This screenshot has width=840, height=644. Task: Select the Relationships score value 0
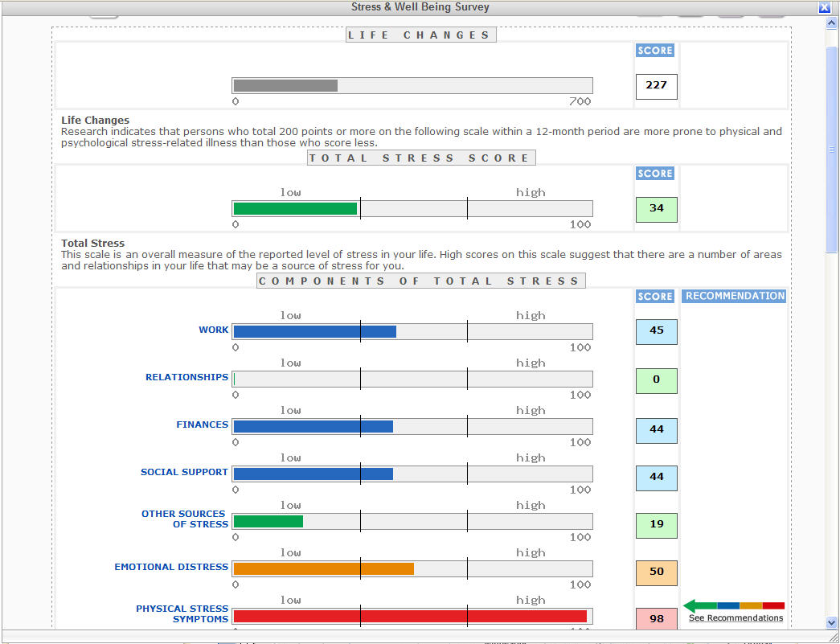point(656,380)
